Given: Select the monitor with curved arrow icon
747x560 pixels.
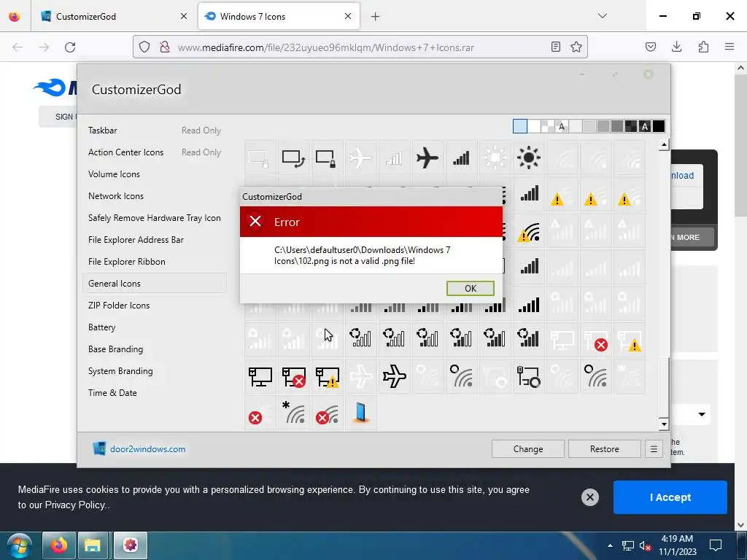Looking at the screenshot, I should (293, 157).
